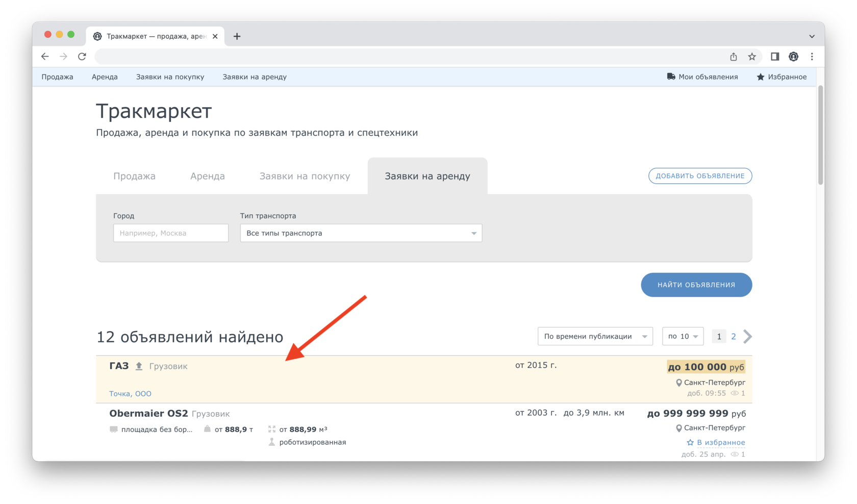Click the star icon beside Избранное
Screen dimensions: 857x504
pyautogui.click(x=761, y=77)
